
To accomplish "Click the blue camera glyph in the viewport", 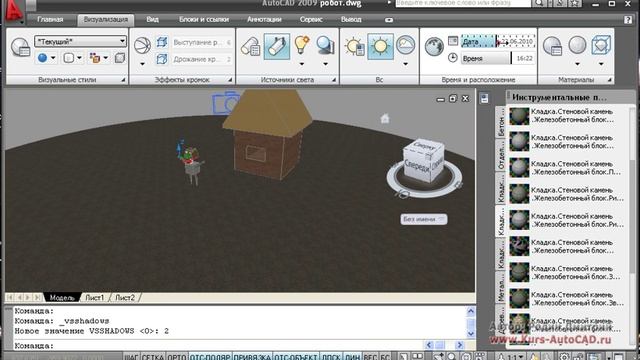I will [x=225, y=102].
